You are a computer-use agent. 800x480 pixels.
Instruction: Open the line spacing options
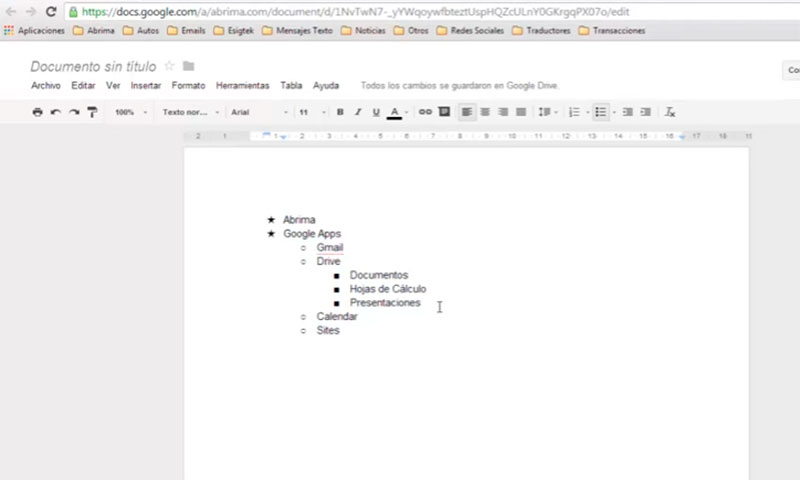[x=547, y=112]
